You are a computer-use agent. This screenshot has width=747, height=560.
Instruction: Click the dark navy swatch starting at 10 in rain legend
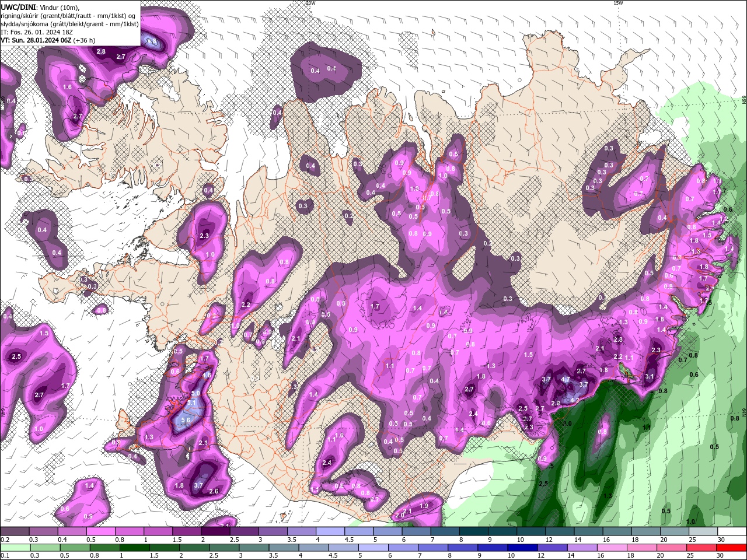pyautogui.click(x=521, y=548)
